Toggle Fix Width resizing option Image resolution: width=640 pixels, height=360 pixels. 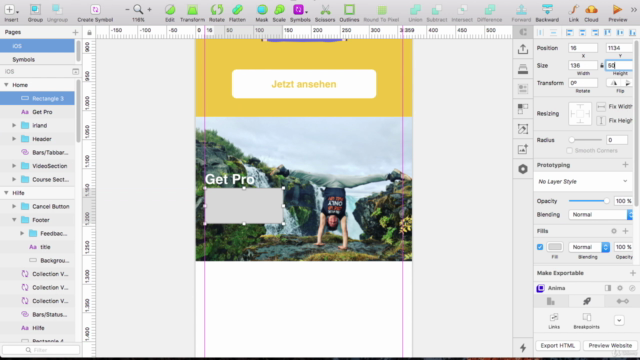(601, 107)
